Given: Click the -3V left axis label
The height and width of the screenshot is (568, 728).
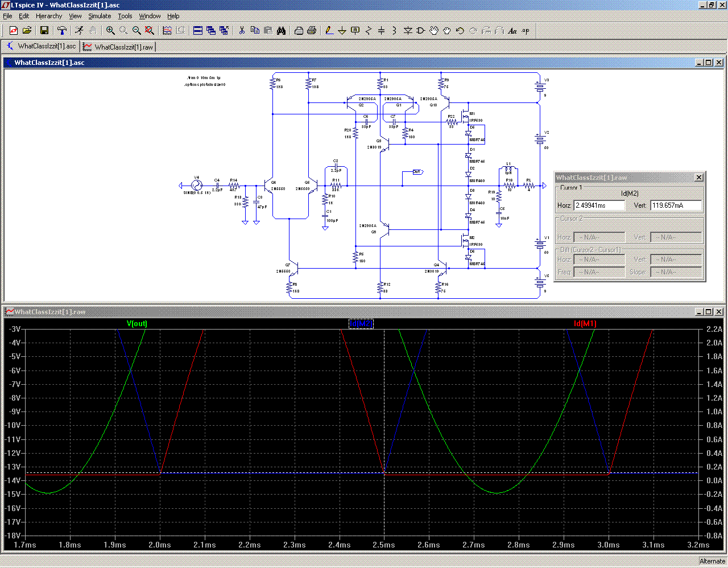Looking at the screenshot, I should 14,329.
